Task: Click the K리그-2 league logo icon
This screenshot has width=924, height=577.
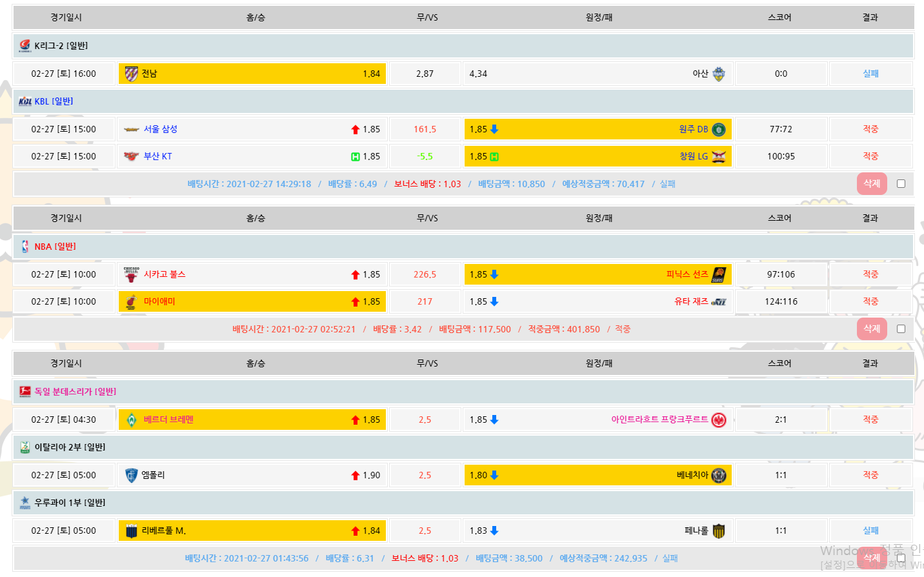Action: coord(25,46)
